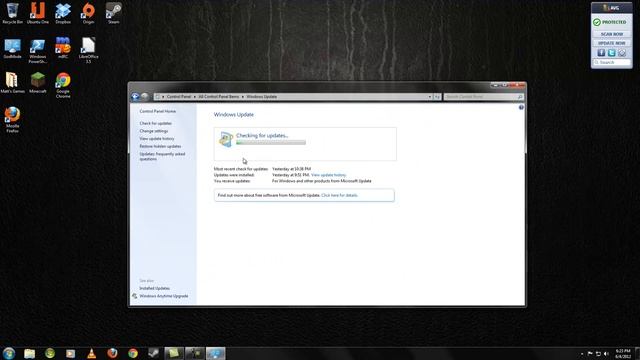Click the checking for updates progress bar
The width and height of the screenshot is (640, 360).
click(271, 142)
